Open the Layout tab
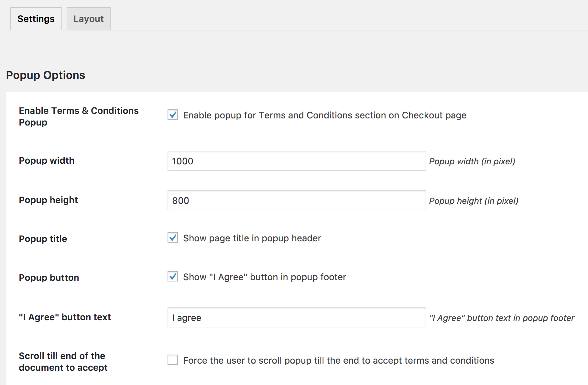The height and width of the screenshot is (385, 588). 88,19
